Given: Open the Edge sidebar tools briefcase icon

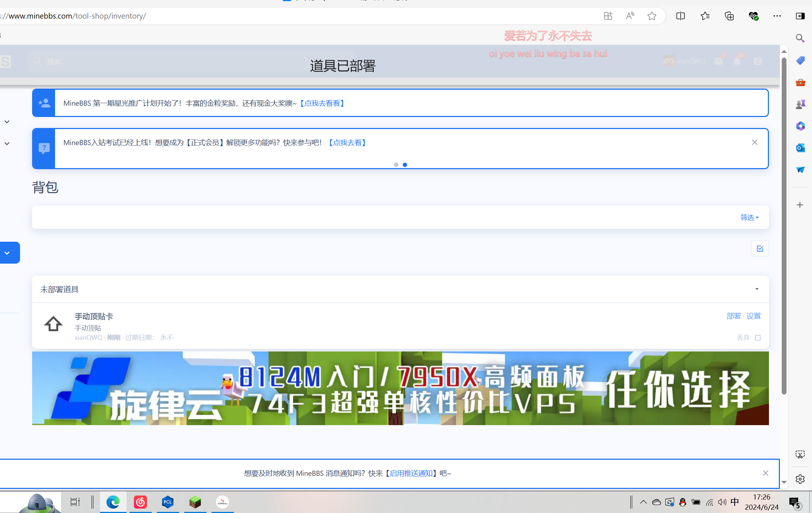Looking at the screenshot, I should tap(800, 82).
